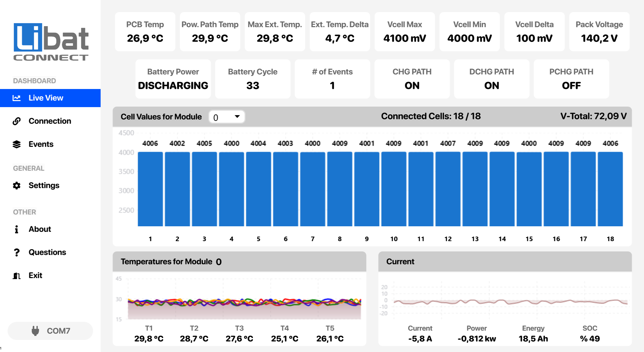
Task: Click the COM7 port button
Action: (50, 331)
